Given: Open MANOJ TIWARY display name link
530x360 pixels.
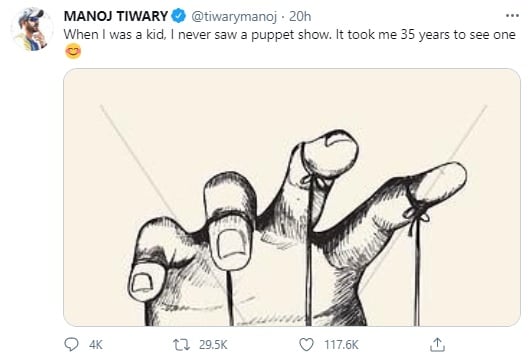Looking at the screenshot, I should point(116,16).
